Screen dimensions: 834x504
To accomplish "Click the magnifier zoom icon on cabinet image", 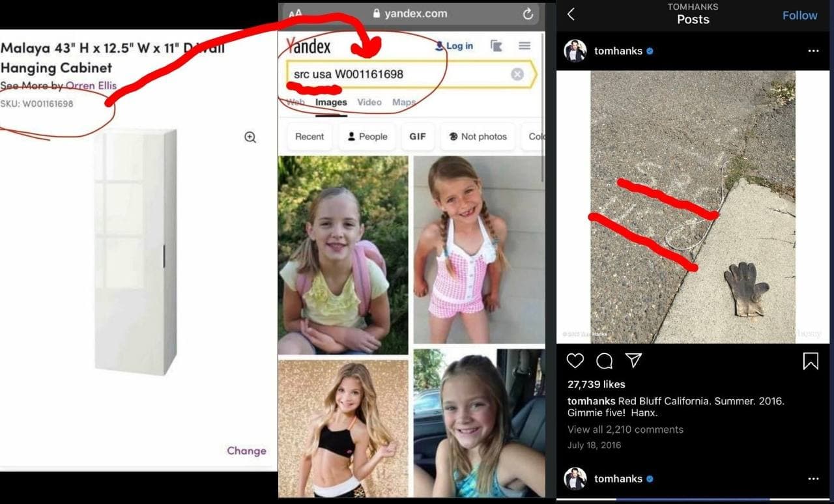I will [x=250, y=137].
